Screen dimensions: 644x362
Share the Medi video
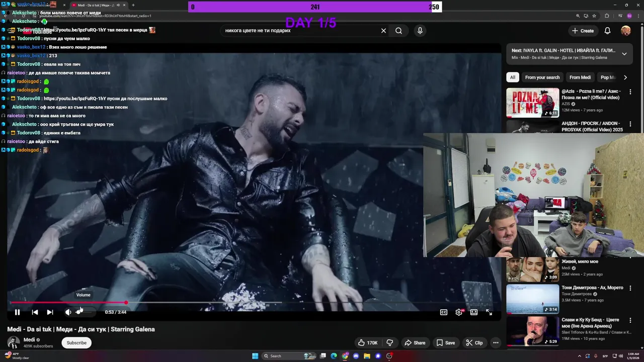pyautogui.click(x=415, y=343)
